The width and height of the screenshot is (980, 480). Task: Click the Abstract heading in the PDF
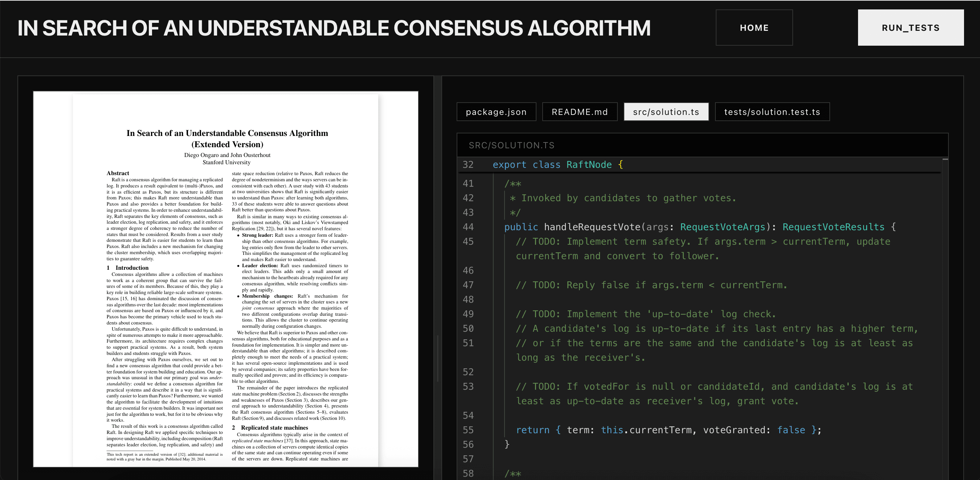118,173
